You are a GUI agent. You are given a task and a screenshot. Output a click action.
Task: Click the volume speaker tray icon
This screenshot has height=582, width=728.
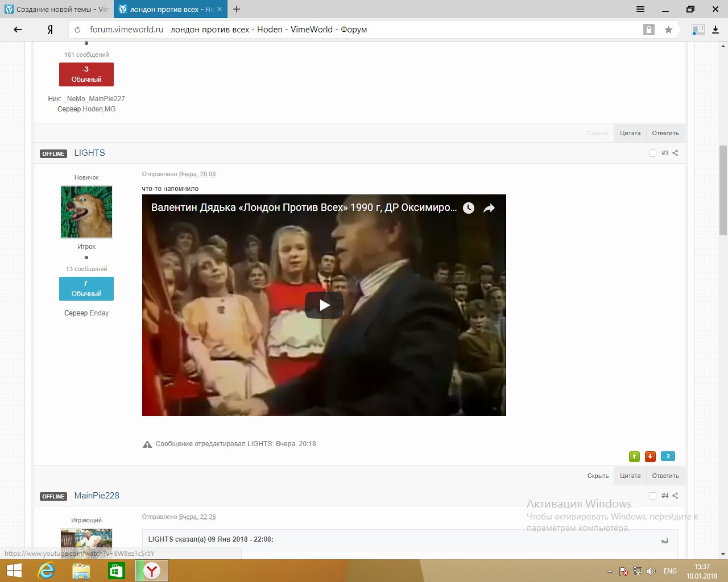click(x=651, y=571)
